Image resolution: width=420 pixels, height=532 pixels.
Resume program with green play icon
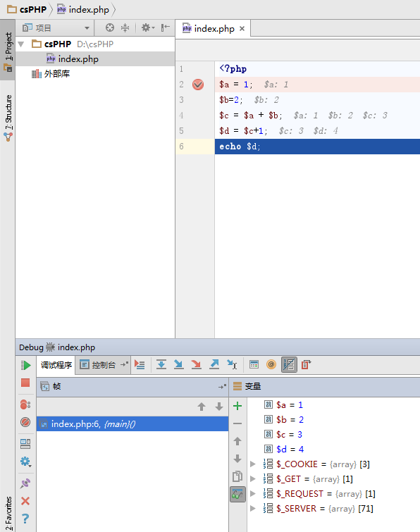tap(25, 366)
